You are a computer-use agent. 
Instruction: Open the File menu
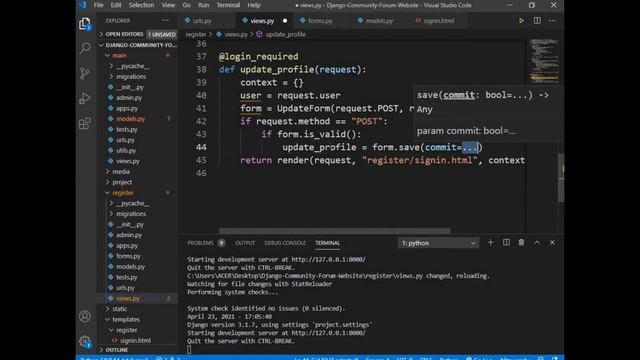[98, 5]
